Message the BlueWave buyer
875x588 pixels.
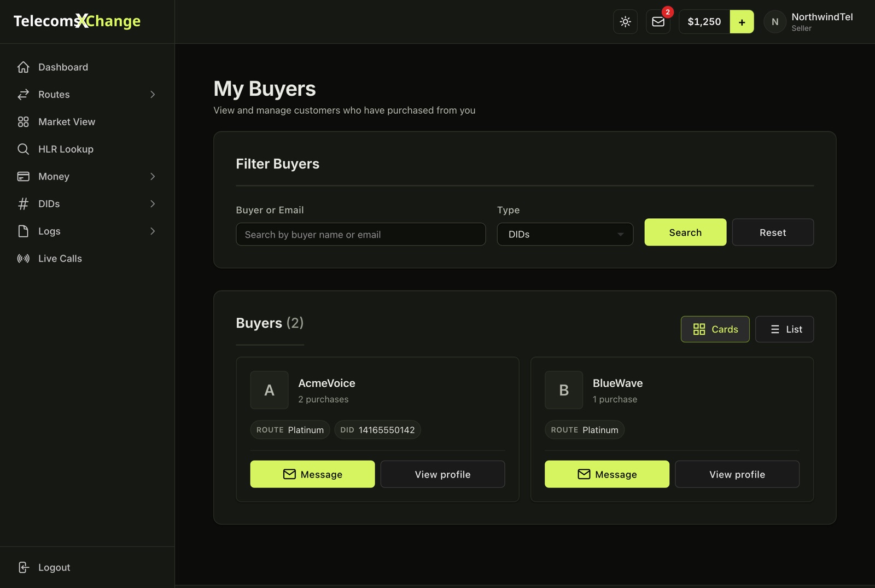tap(606, 474)
